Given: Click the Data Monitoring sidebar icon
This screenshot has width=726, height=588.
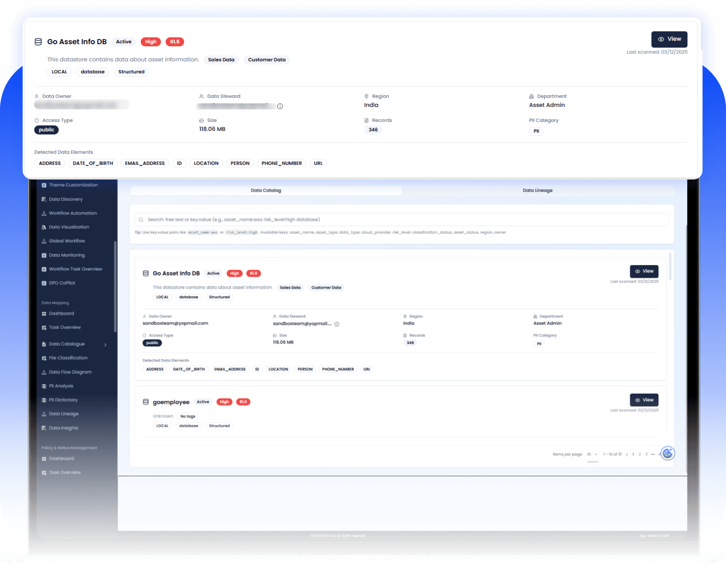Looking at the screenshot, I should (x=44, y=256).
